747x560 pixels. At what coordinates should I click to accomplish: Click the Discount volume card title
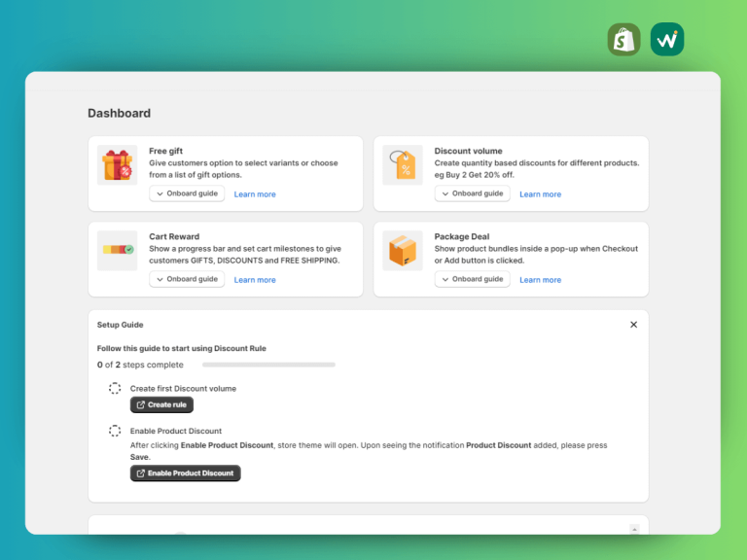pos(468,151)
